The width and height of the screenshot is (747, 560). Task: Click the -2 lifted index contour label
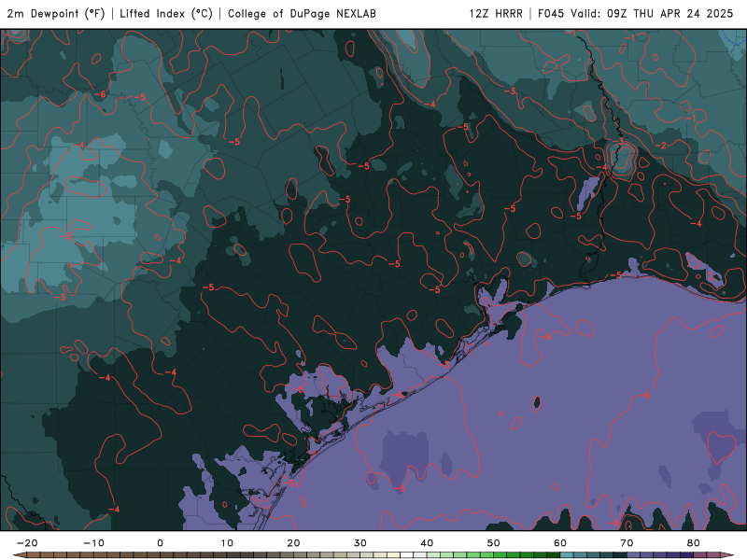661,146
